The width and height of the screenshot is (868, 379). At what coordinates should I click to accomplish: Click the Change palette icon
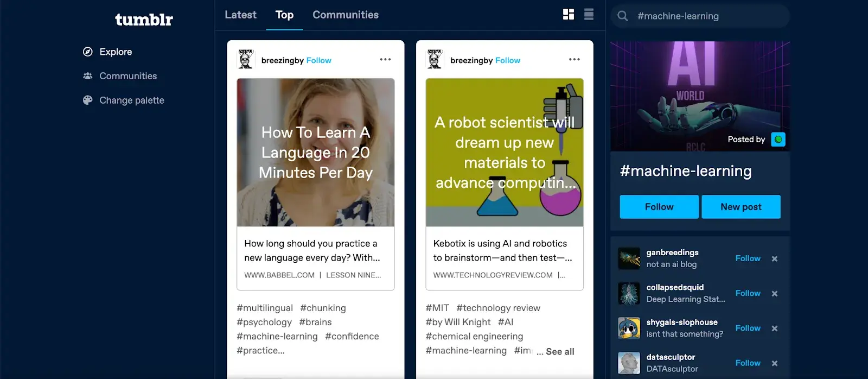[x=87, y=100]
